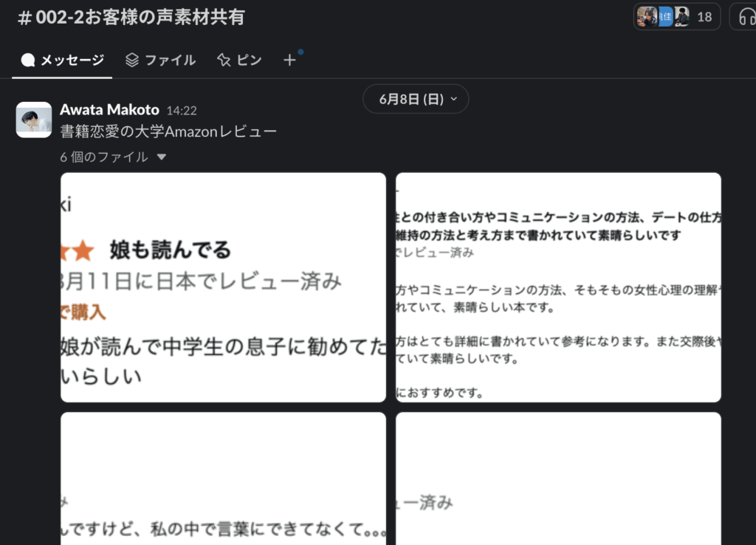The width and height of the screenshot is (756, 545).
Task: Click the member avatars in the channel header
Action: coord(663,16)
